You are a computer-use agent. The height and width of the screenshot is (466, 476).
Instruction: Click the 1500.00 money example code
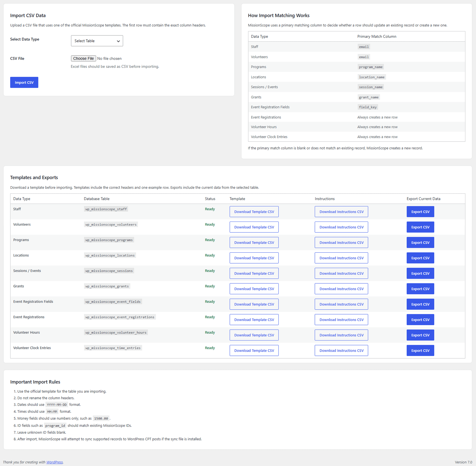(x=101, y=419)
